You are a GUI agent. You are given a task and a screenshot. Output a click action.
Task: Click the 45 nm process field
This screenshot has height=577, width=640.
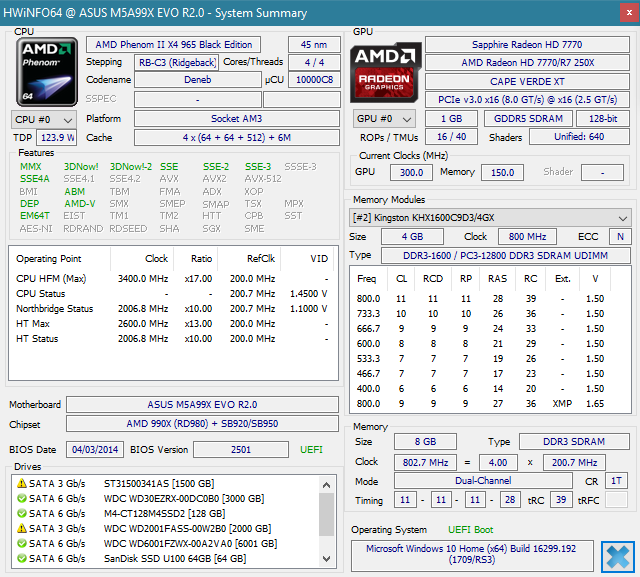coord(314,44)
